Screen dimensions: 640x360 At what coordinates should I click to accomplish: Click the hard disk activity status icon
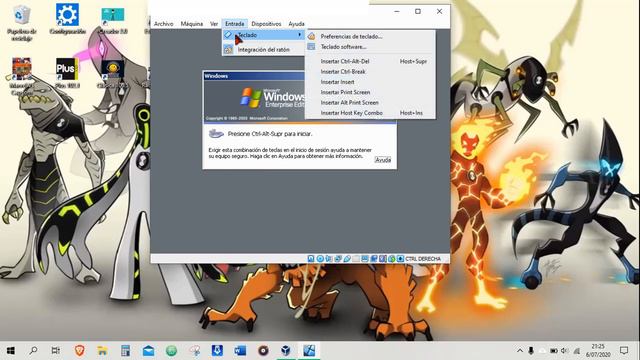311,259
